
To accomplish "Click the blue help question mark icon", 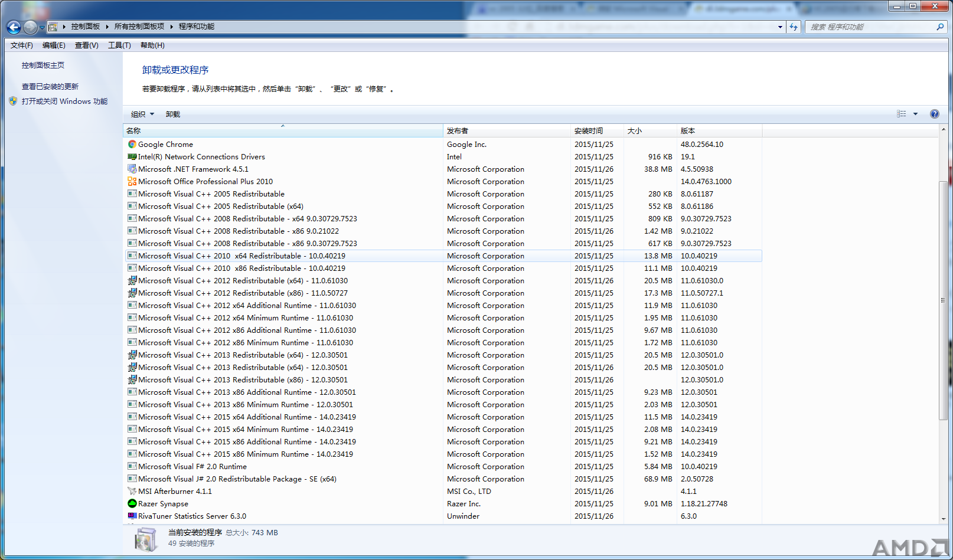I will pos(935,114).
